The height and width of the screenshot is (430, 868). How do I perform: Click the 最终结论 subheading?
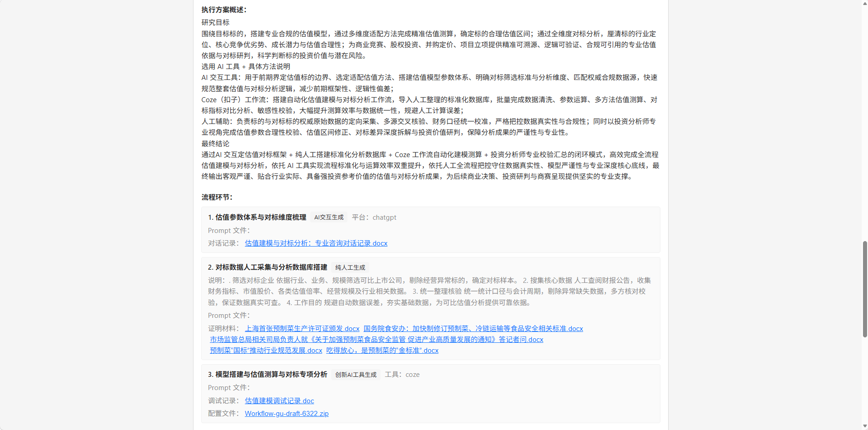[216, 144]
